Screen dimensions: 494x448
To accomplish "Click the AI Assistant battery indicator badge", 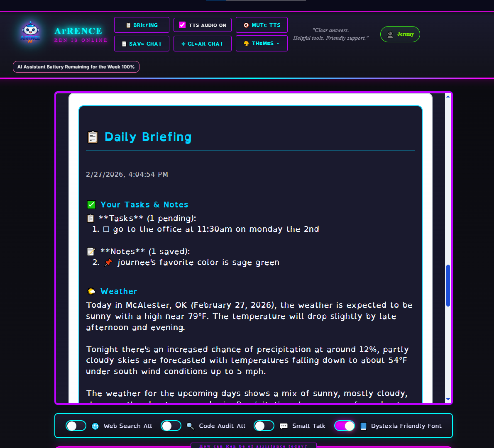I will pyautogui.click(x=76, y=66).
